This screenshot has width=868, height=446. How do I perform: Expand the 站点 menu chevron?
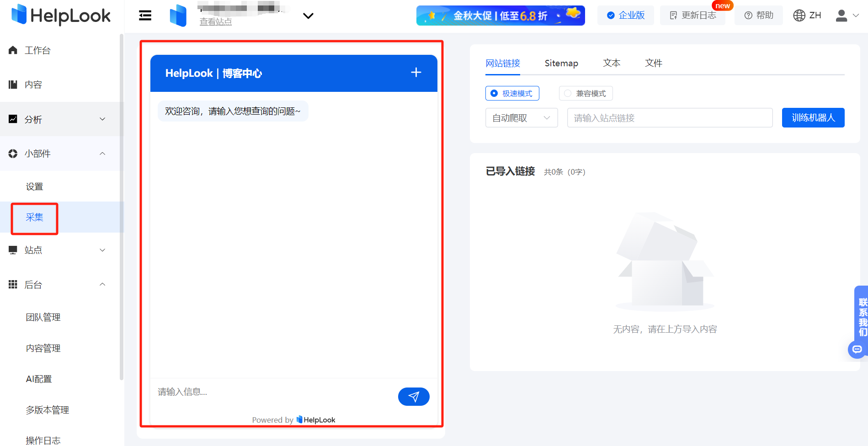coord(102,250)
